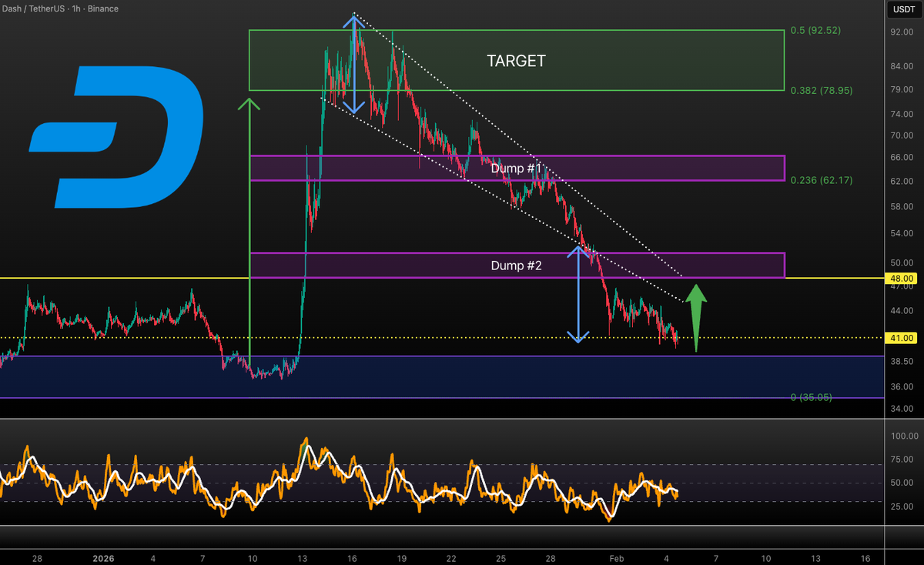Click the 22 date on the time axis

click(451, 557)
